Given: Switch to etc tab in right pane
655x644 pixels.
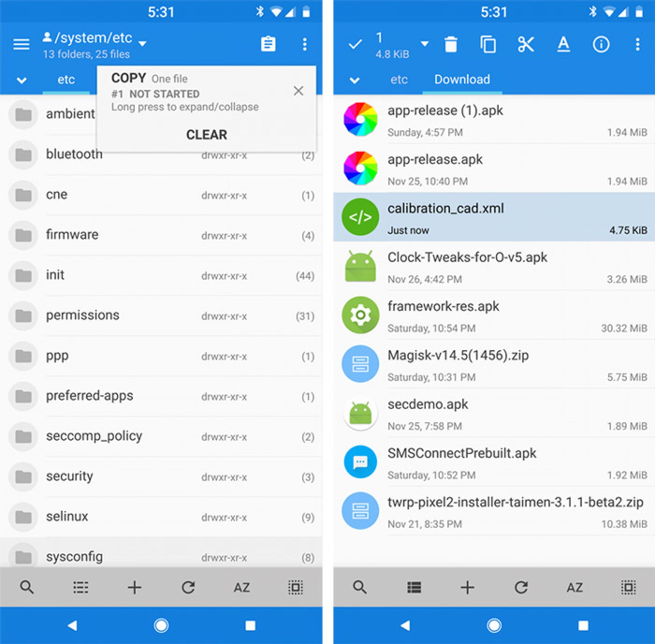Looking at the screenshot, I should pos(399,80).
